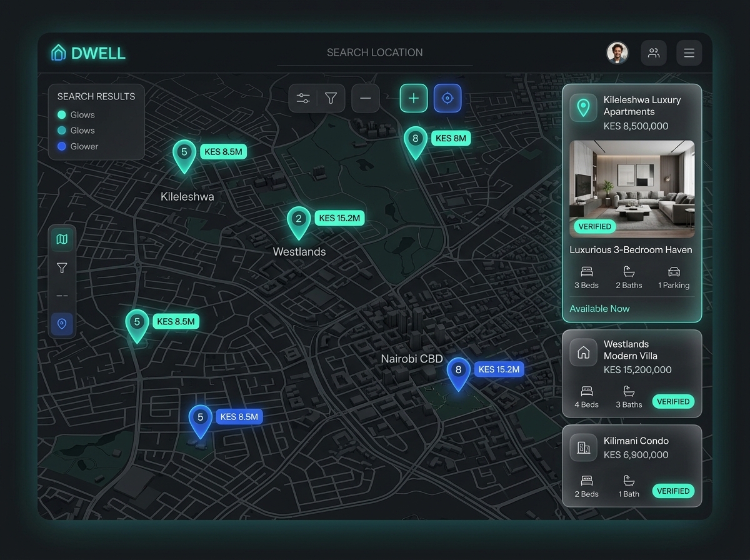Open the contacts people icon
750x560 pixels.
[x=654, y=53]
